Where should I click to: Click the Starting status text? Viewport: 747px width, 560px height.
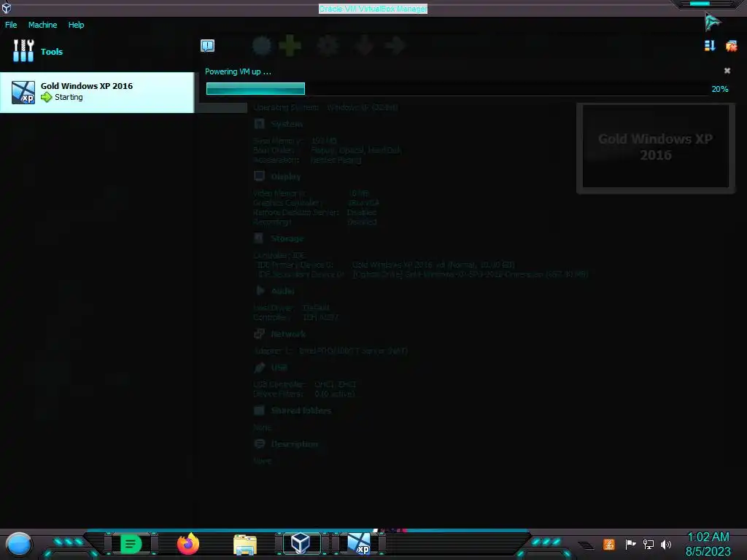pos(69,97)
